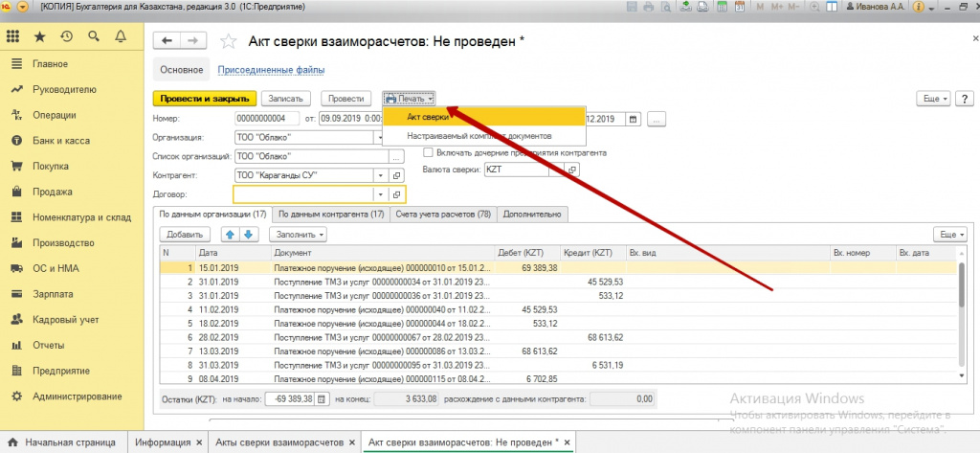Click the printer icon in title bar
The height and width of the screenshot is (453, 980).
tap(648, 7)
